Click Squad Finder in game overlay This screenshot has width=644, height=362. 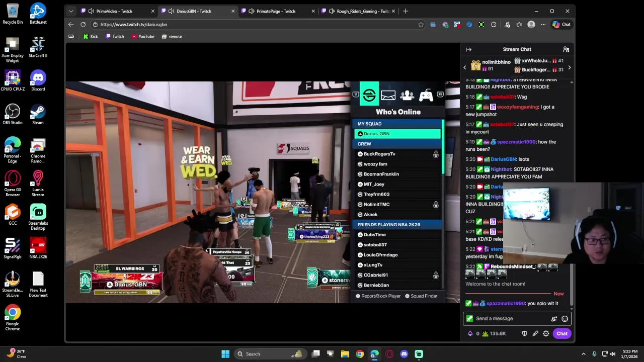click(x=421, y=296)
